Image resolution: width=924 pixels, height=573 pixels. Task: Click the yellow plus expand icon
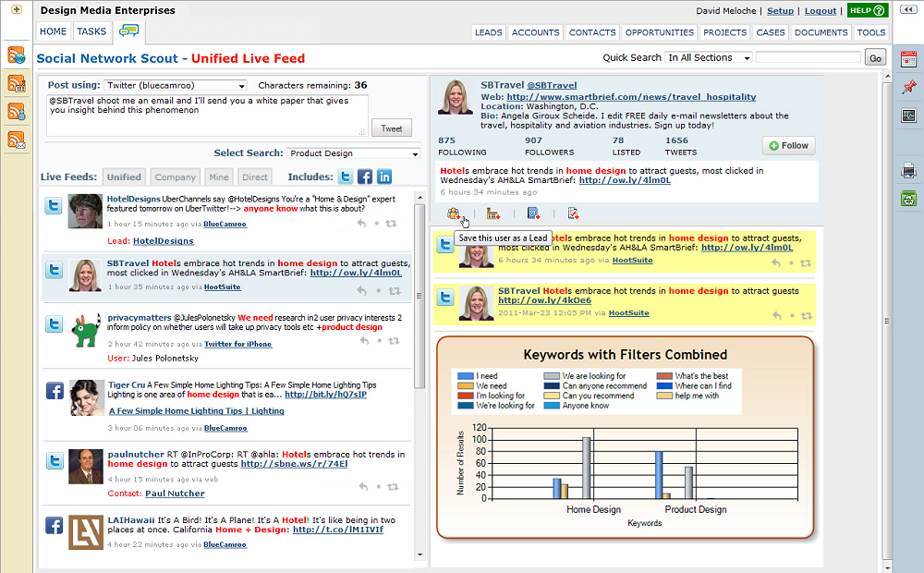coord(17,9)
